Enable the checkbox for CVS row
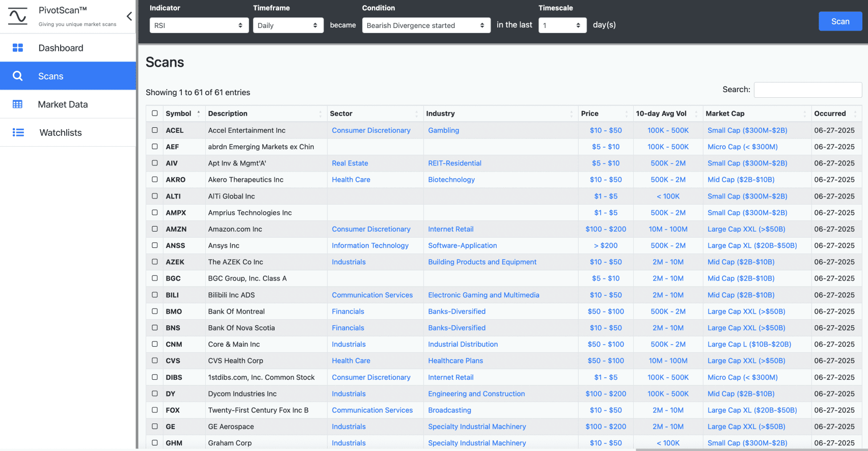Image resolution: width=868 pixels, height=451 pixels. [x=155, y=360]
